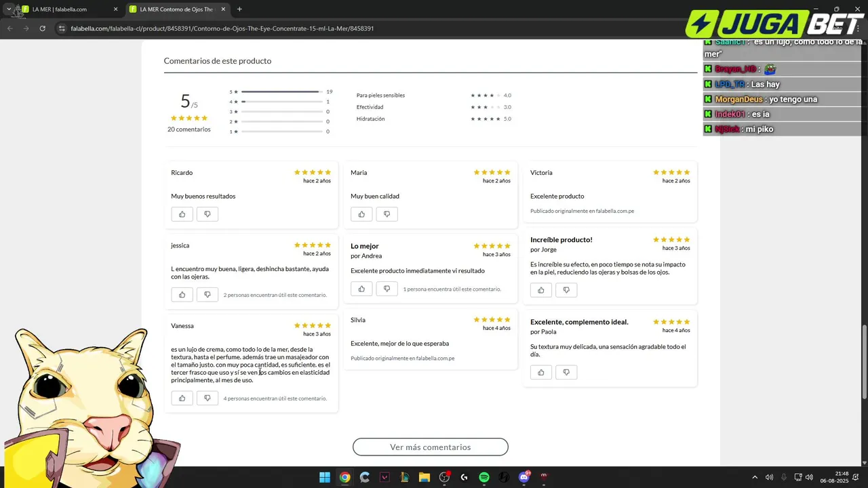Thumbs up Andrea's "Lo mejor" review
868x488 pixels.
(x=361, y=289)
